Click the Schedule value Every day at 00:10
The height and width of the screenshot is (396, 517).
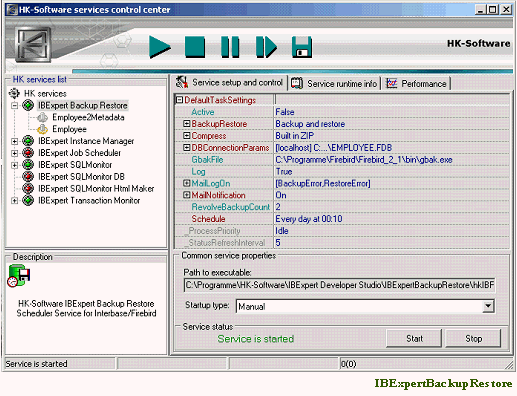[309, 219]
